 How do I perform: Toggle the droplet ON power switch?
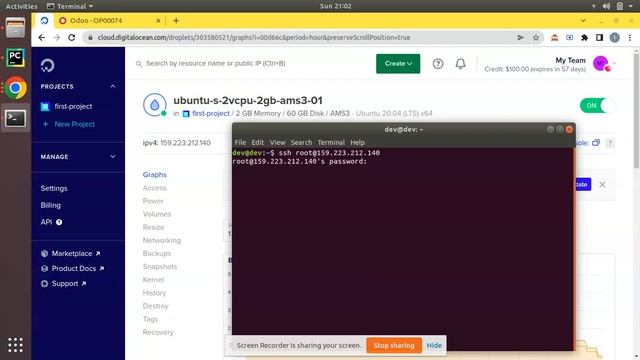(x=597, y=105)
